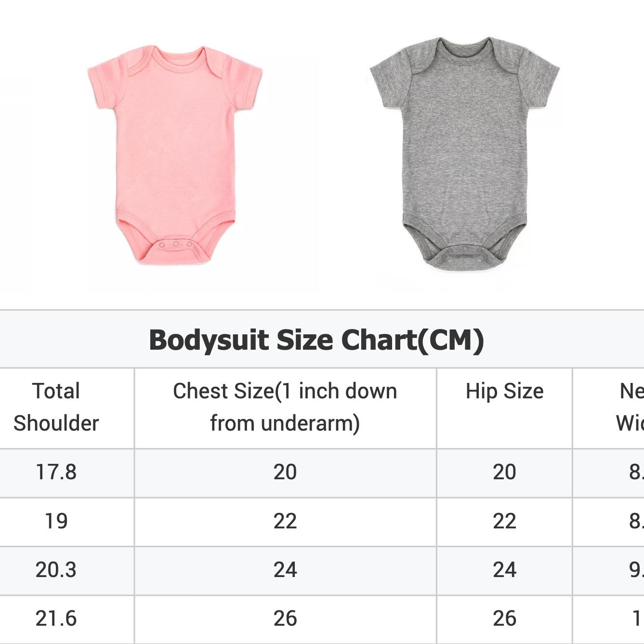Select the 19 total shoulder cell
644x644 pixels.
[56, 521]
